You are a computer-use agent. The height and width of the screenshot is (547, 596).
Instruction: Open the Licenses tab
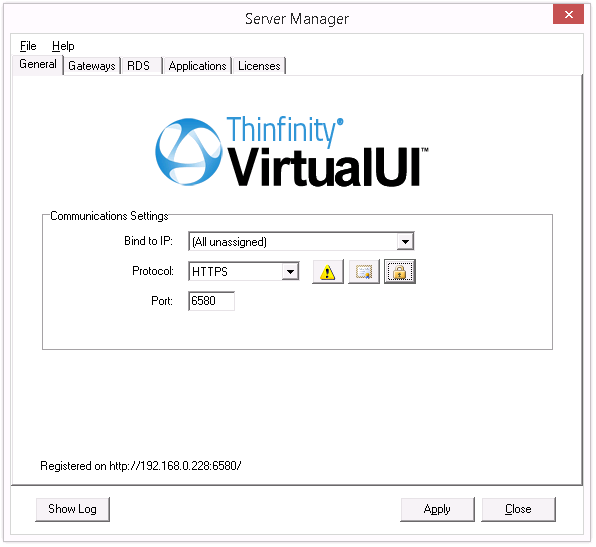coord(260,66)
